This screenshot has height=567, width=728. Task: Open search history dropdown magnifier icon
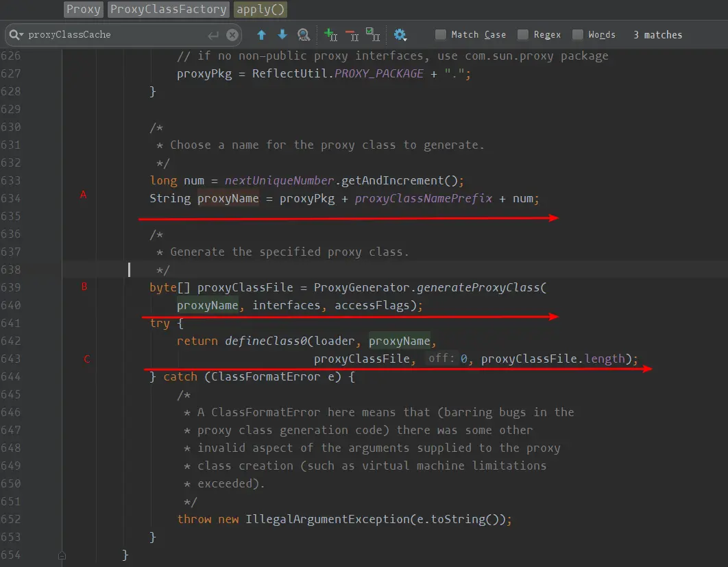click(16, 35)
